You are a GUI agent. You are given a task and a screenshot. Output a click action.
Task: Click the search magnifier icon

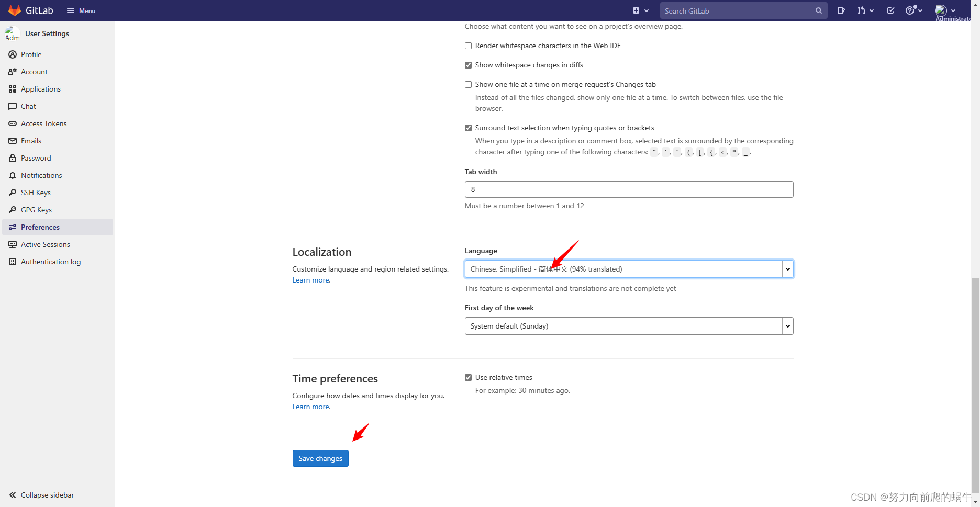(x=819, y=11)
